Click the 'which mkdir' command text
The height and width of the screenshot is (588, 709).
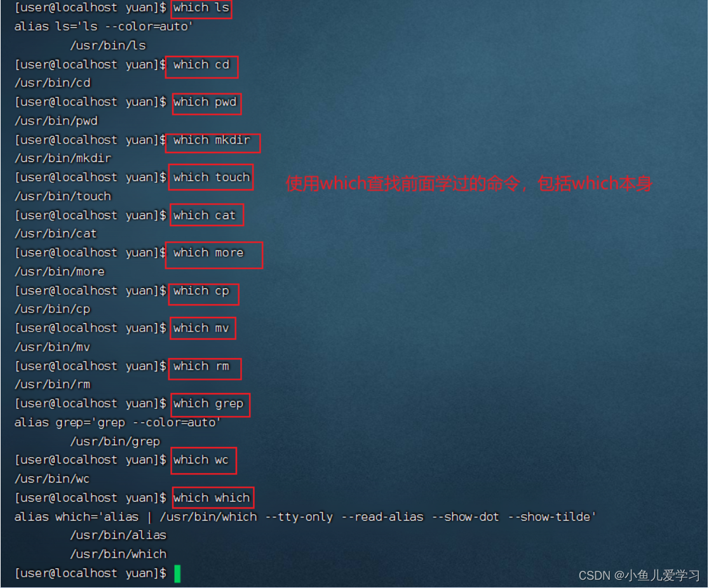point(212,140)
